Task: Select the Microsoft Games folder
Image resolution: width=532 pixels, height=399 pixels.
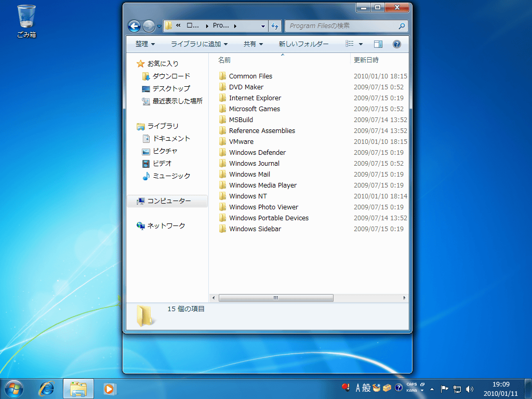Action: pos(249,109)
